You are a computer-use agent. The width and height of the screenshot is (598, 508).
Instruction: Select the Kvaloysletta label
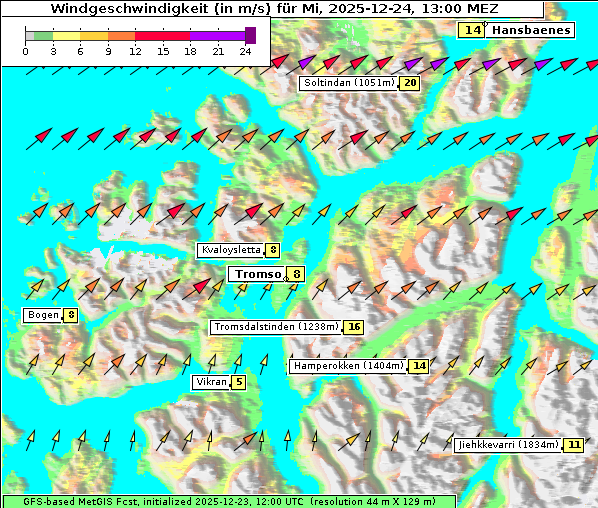[x=230, y=250]
